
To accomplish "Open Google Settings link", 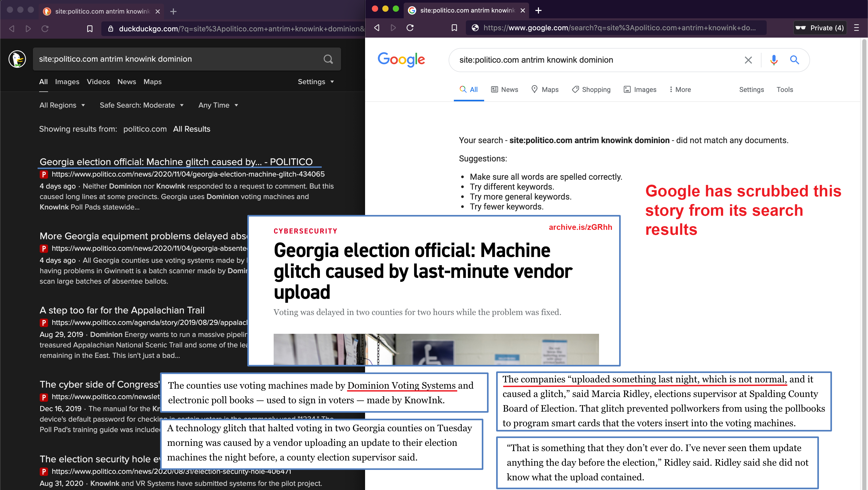I will pos(752,90).
